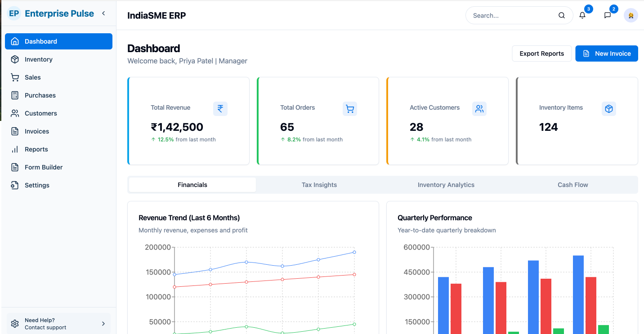644x334 pixels.
Task: Click Export Reports
Action: pyautogui.click(x=541, y=53)
